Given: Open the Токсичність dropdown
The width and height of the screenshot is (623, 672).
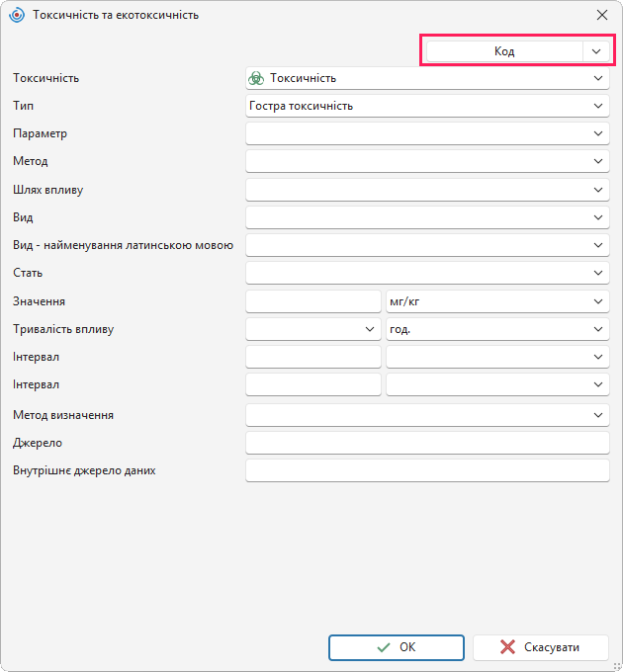Looking at the screenshot, I should tap(427, 78).
